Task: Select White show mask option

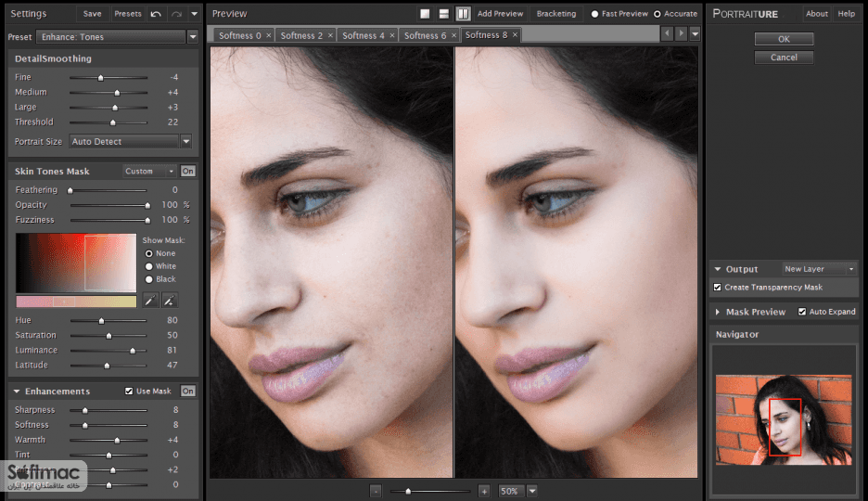Action: 149,266
